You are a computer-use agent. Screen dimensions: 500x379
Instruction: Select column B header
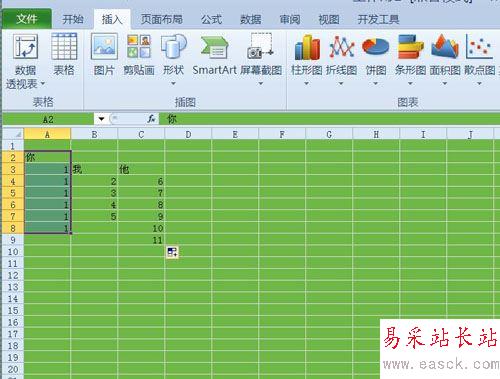point(94,134)
